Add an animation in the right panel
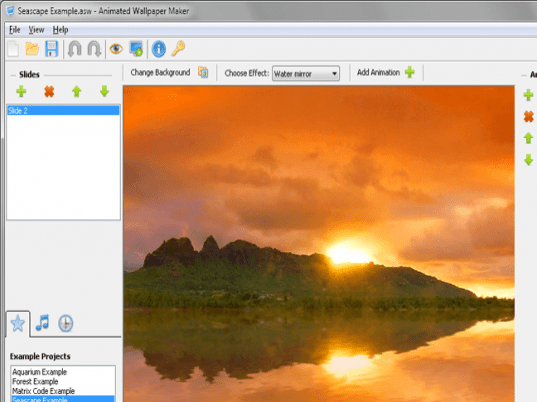 point(528,95)
